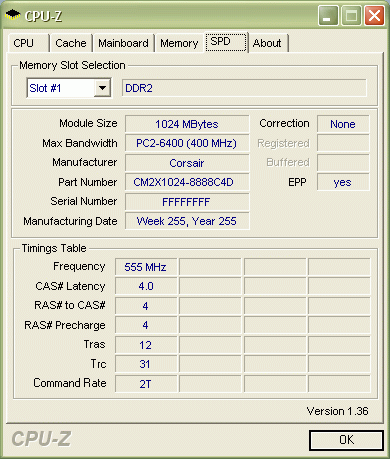Click the Corsair manufacturer value
This screenshot has height=459, width=390.
(187, 163)
